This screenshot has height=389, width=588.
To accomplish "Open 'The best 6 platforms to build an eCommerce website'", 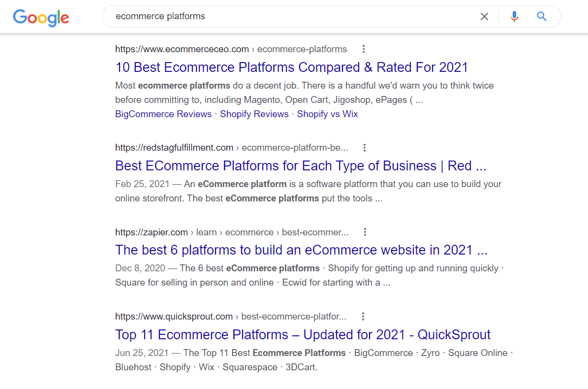I will tap(301, 250).
